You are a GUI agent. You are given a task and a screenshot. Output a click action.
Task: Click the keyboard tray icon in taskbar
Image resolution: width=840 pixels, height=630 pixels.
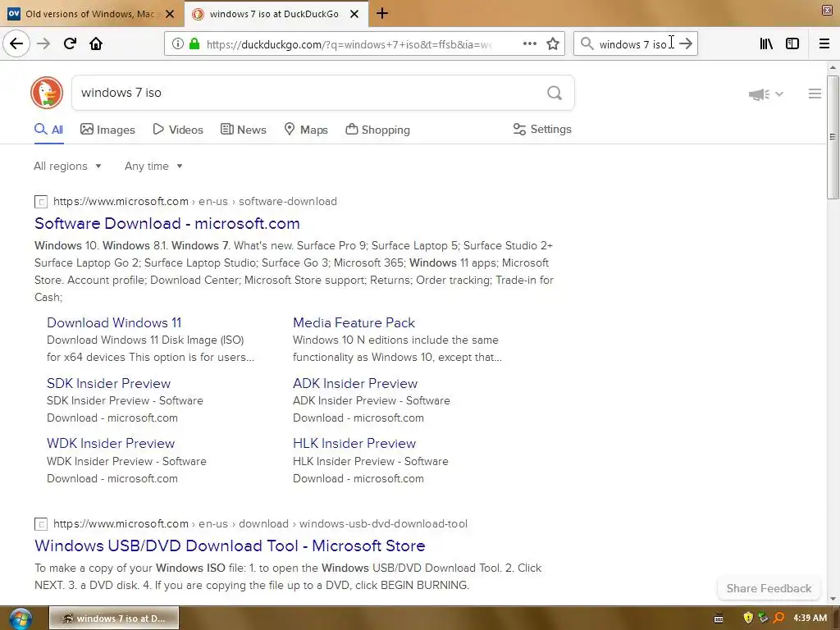719,619
